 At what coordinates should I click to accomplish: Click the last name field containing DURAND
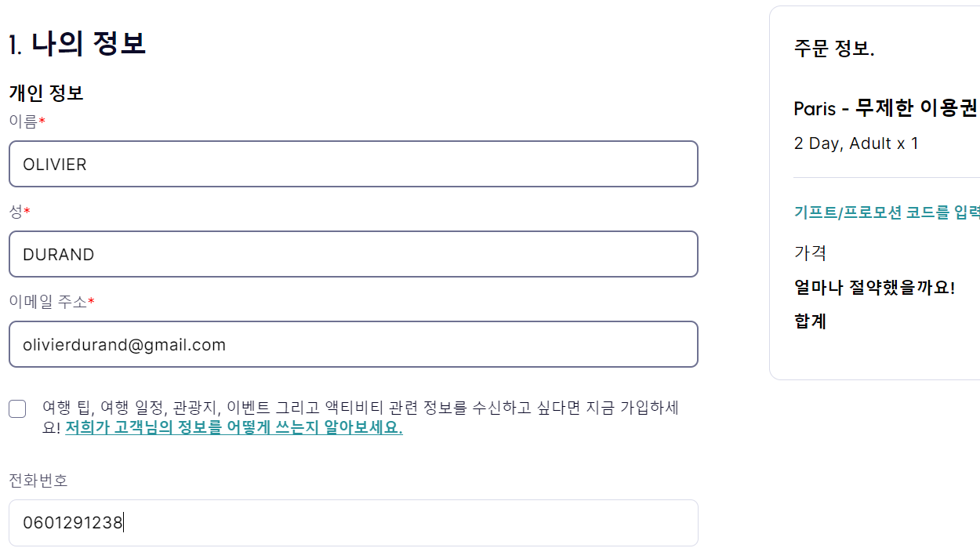coord(353,254)
